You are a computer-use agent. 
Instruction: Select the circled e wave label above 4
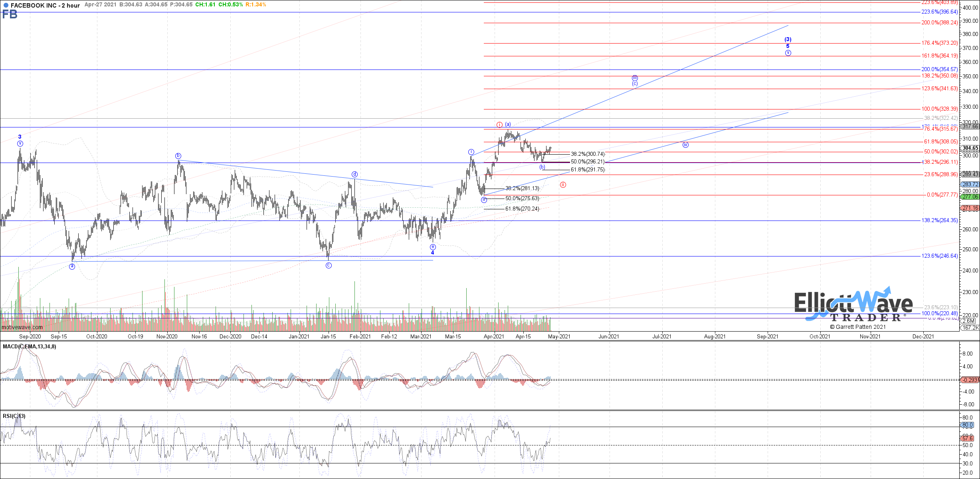click(x=433, y=247)
